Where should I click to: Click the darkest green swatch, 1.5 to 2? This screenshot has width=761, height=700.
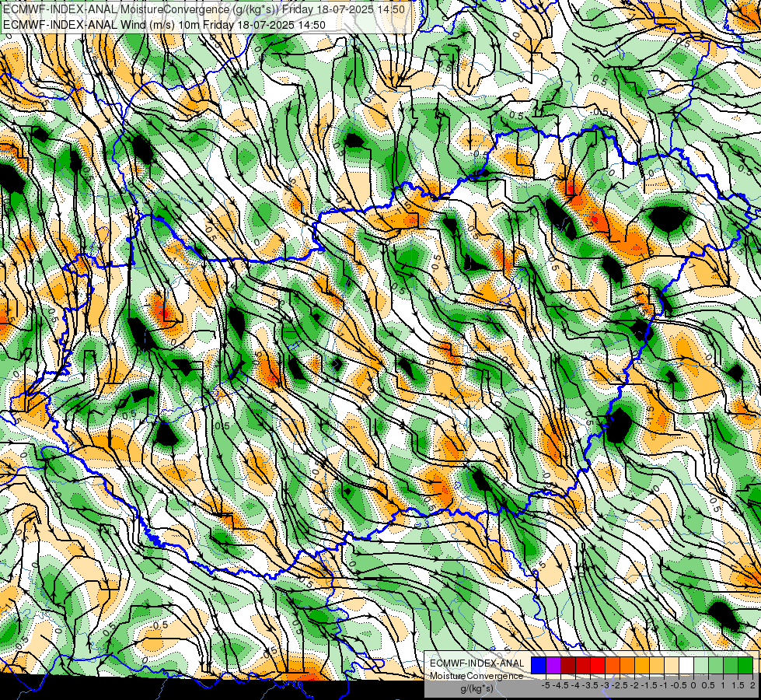tap(745, 665)
